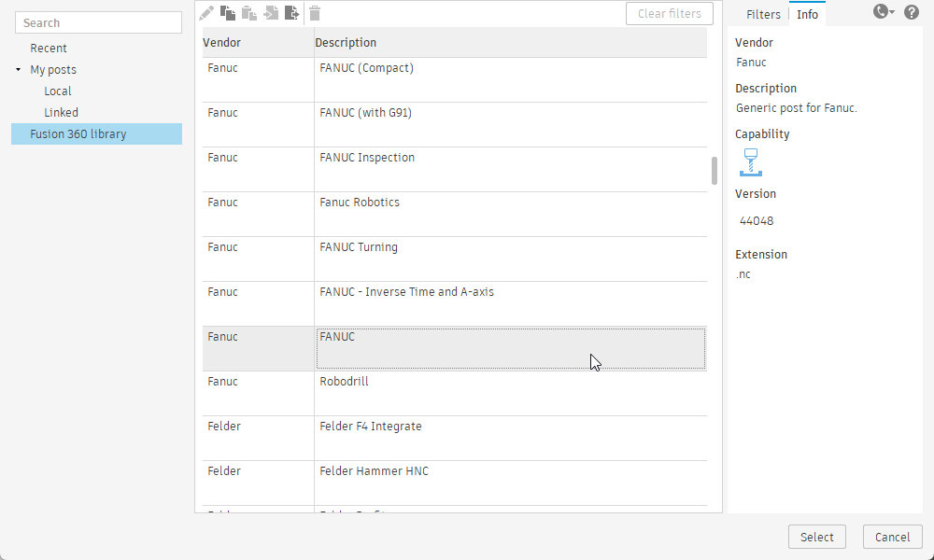This screenshot has height=560, width=934.
Task: Open the help question mark icon
Action: point(912,12)
